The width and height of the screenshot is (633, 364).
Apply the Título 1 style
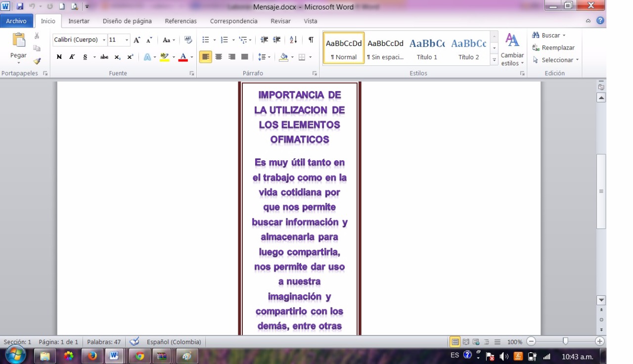click(427, 48)
